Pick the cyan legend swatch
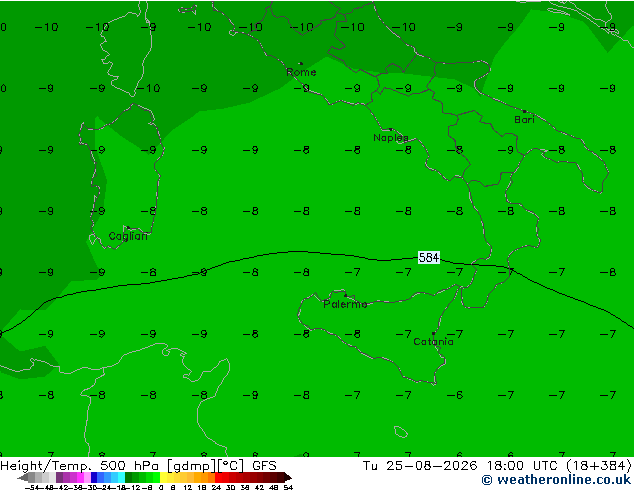The image size is (634, 490). coord(121,477)
